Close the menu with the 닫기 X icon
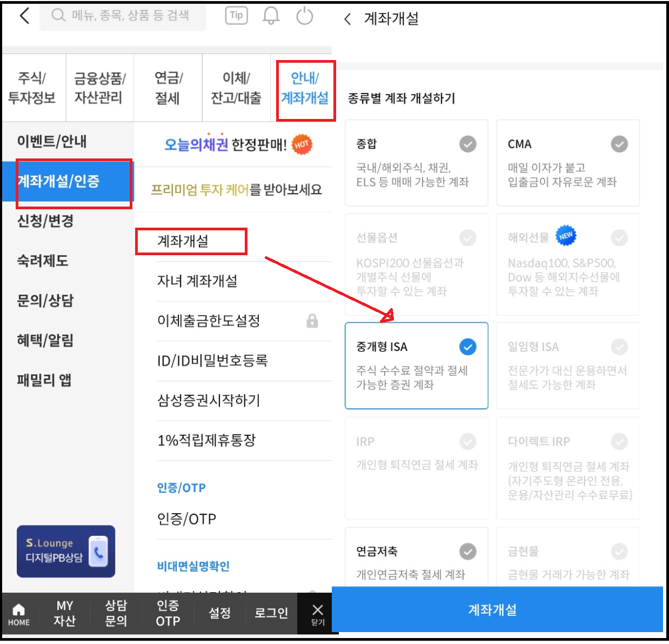Viewport: 669px width, 644px height. coord(317,613)
